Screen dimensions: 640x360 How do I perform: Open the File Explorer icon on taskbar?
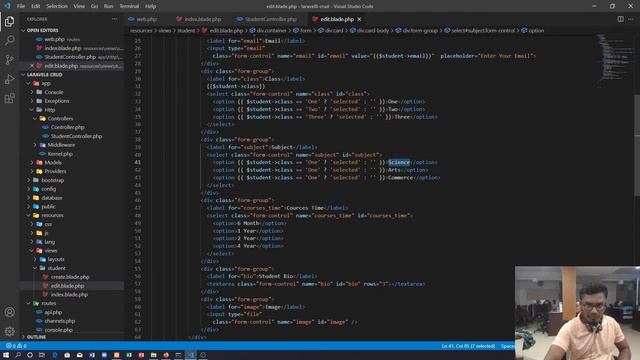(153, 355)
